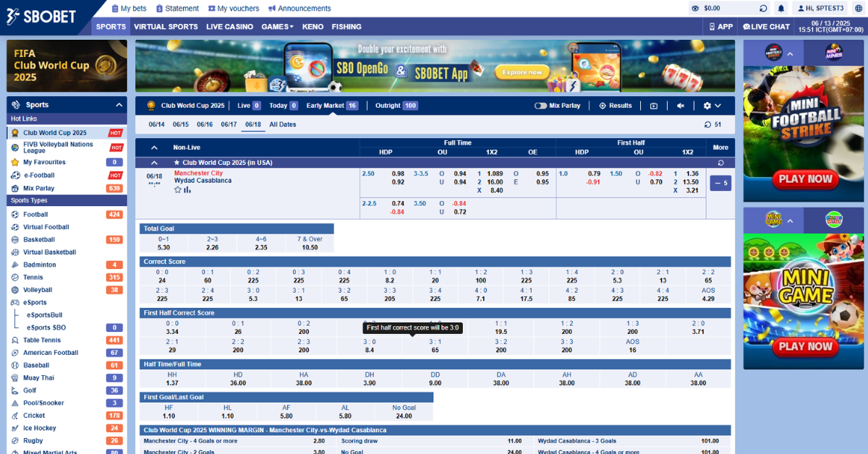Collapse the Mini Football widget chevron
Image resolution: width=868 pixels, height=454 pixels.
pyautogui.click(x=791, y=54)
